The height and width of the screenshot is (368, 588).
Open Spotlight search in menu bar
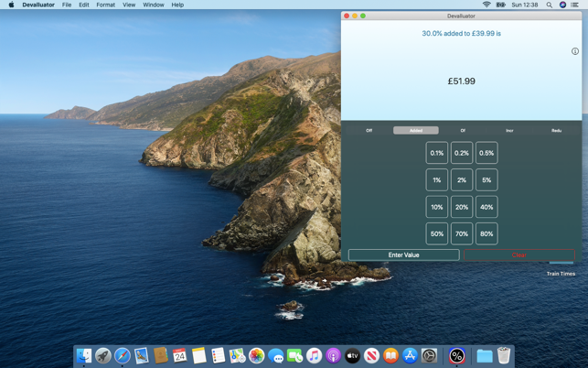click(x=549, y=5)
